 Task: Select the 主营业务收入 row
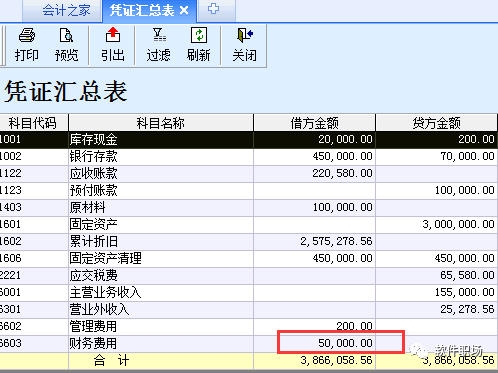[x=248, y=292]
